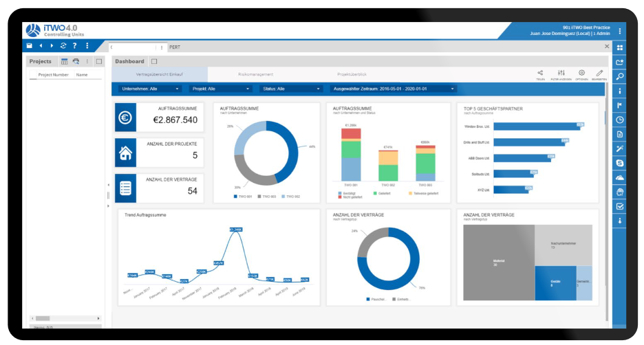The image size is (644, 345).
Task: Open the Projekt: Alle filter dropdown
Action: (220, 89)
